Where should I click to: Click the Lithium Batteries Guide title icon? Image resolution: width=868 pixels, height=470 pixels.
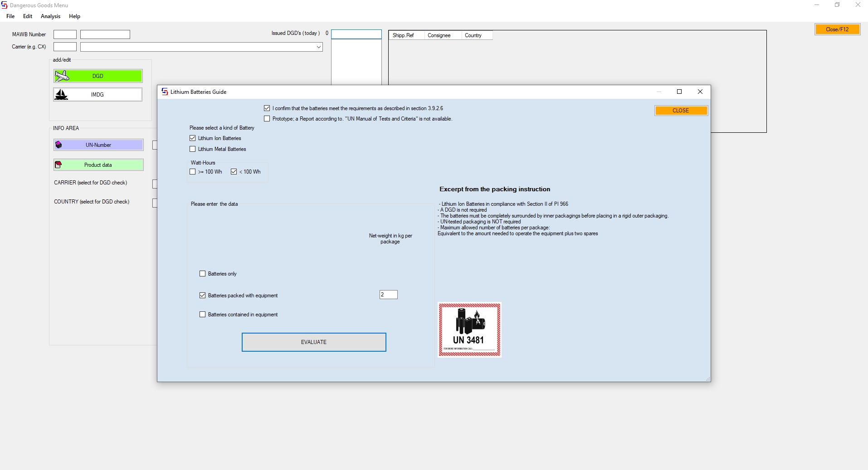[165, 92]
